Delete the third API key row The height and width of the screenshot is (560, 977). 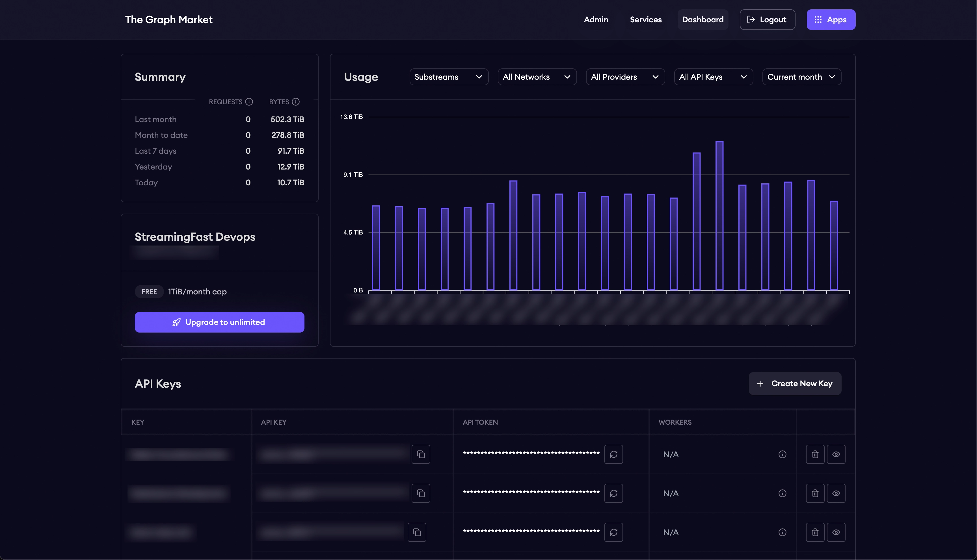815,532
